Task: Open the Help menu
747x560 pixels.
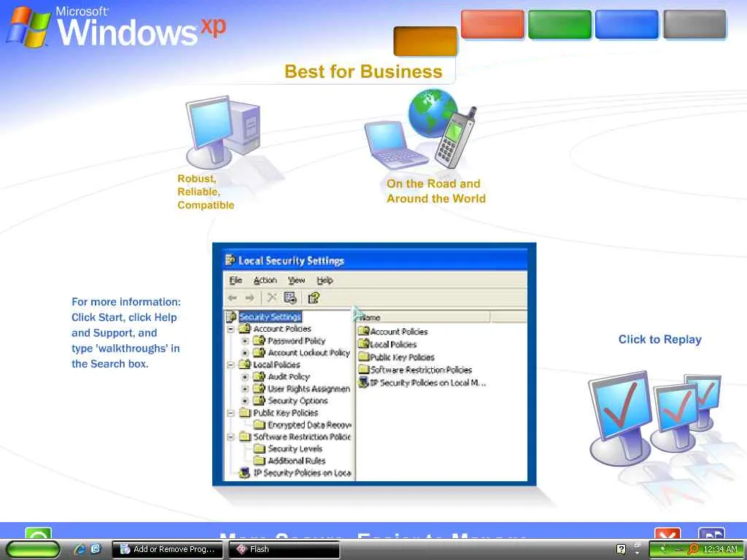Action: pyautogui.click(x=325, y=280)
